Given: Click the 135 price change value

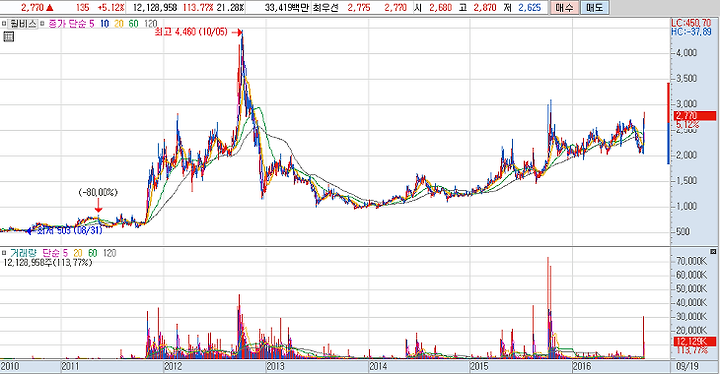Looking at the screenshot, I should pos(83,7).
